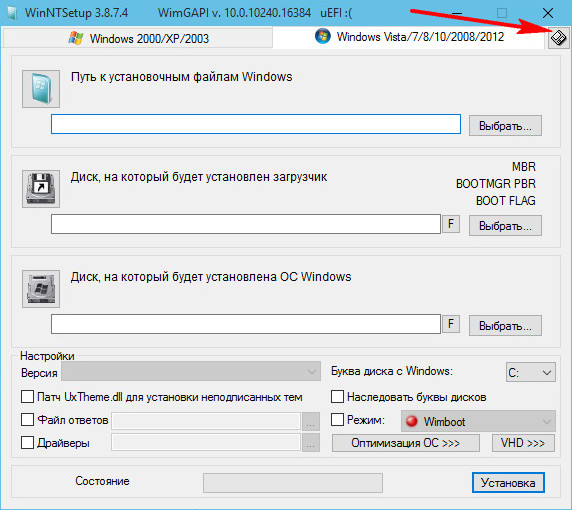The height and width of the screenshot is (510, 572).
Task: Toggle the Режим checkbox
Action: click(337, 420)
